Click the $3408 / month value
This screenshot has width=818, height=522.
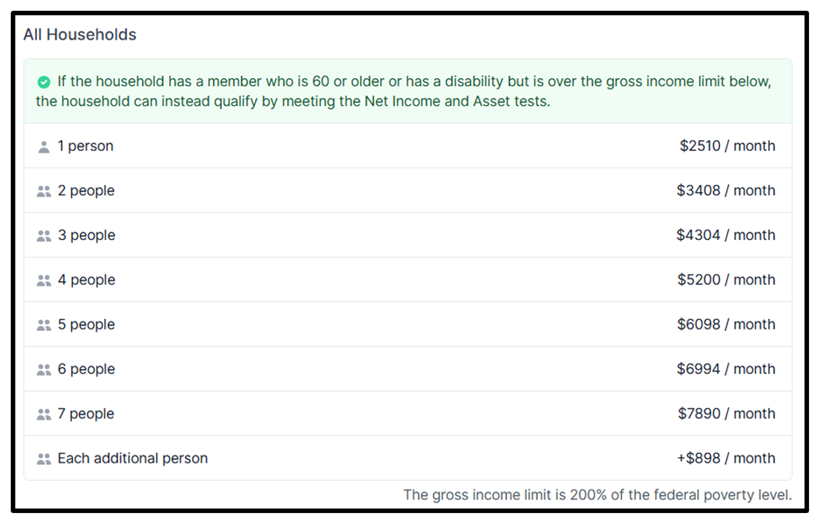(x=726, y=190)
